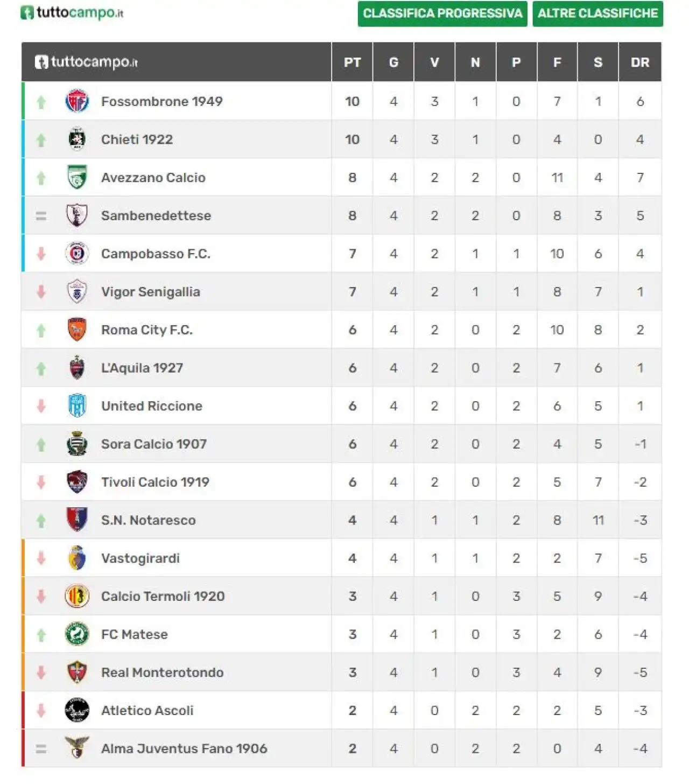Click the Sambenedettese team crest
The height and width of the screenshot is (784, 689).
coord(77,215)
